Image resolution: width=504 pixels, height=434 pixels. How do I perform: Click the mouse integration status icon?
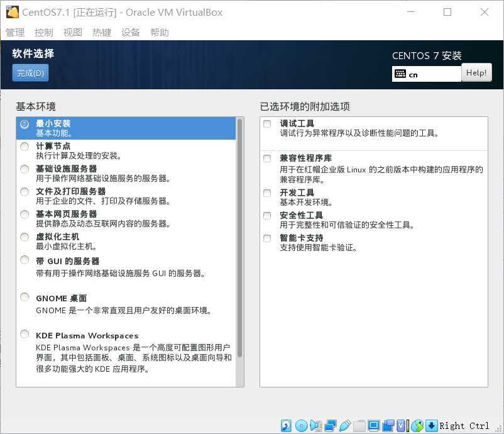417,426
